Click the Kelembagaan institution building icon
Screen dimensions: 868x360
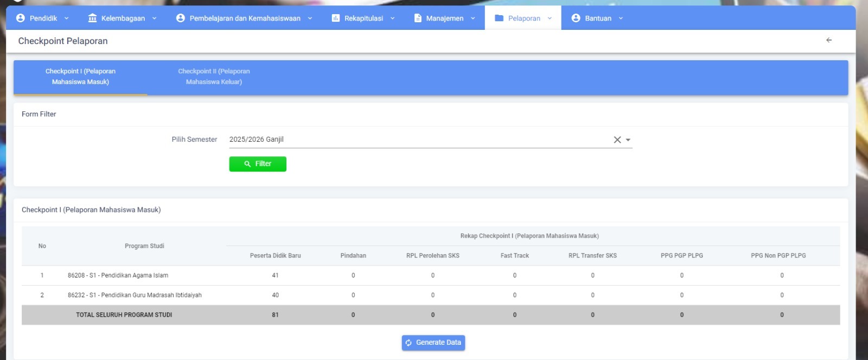tap(92, 18)
